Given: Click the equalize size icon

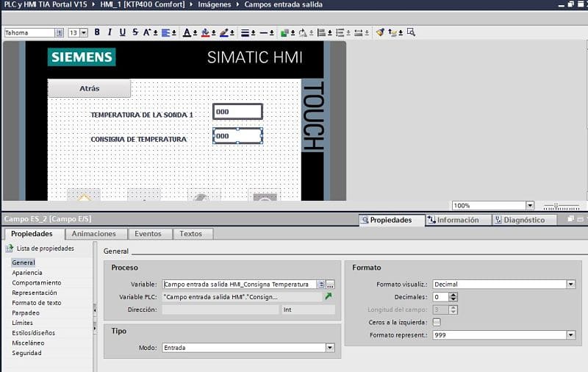Looking at the screenshot, I should 359,32.
